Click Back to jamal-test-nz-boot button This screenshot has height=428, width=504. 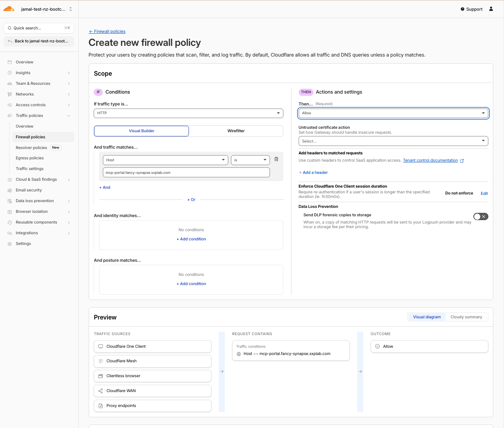click(39, 41)
